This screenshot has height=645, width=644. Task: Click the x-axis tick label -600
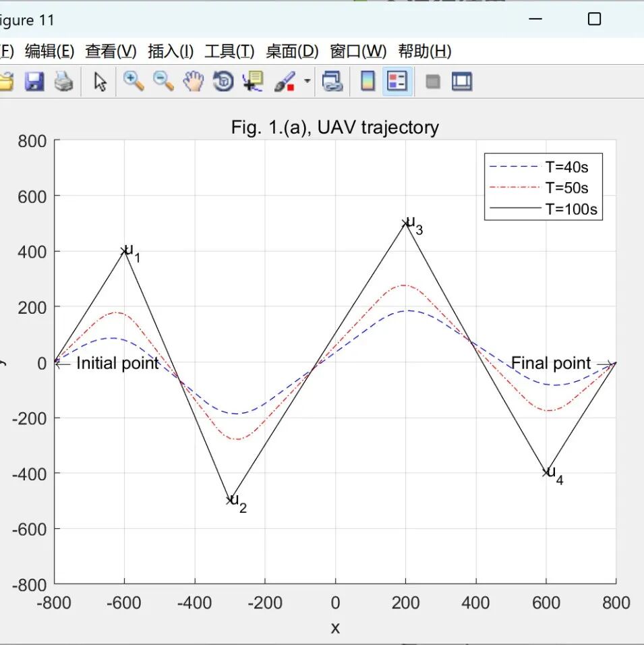[x=124, y=602]
